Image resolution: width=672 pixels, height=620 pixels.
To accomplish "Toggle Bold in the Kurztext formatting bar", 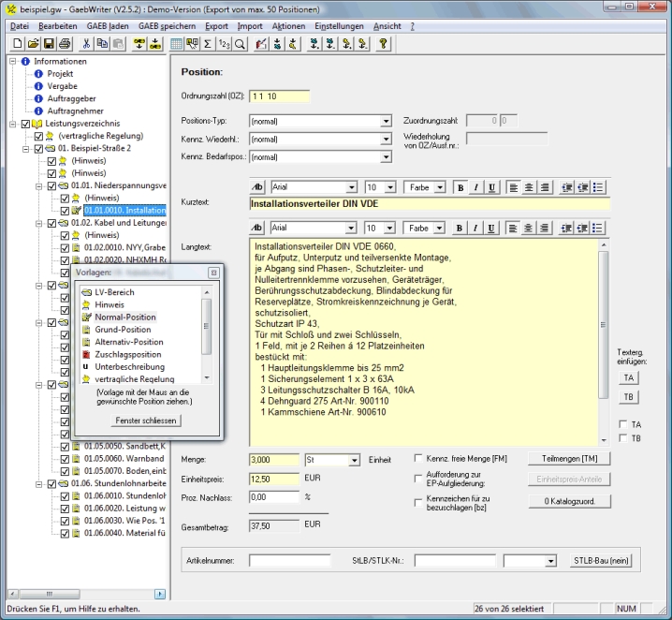I will point(460,187).
